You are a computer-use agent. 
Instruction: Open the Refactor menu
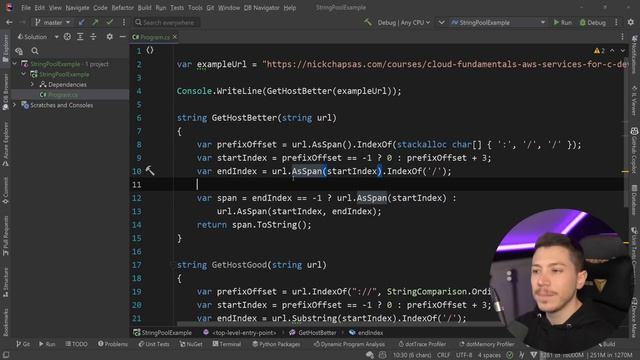pos(122,8)
